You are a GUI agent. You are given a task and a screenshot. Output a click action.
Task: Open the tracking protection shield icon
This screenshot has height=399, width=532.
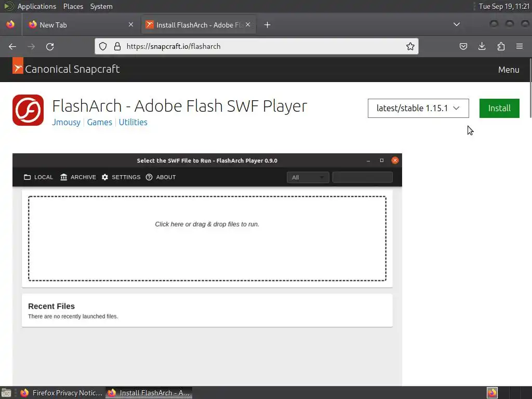coord(103,46)
